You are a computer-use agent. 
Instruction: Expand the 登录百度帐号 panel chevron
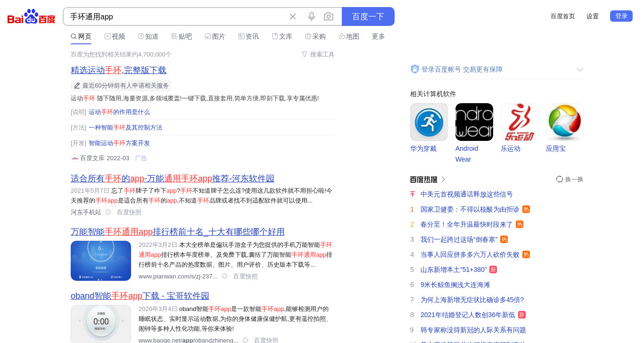point(580,70)
